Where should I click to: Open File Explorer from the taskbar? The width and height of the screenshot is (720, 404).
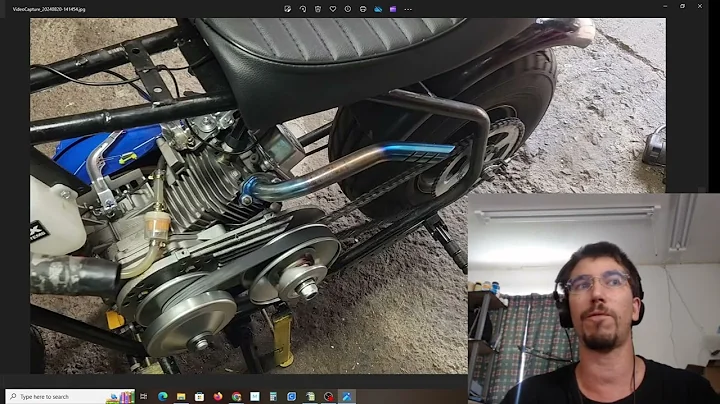[x=181, y=396]
